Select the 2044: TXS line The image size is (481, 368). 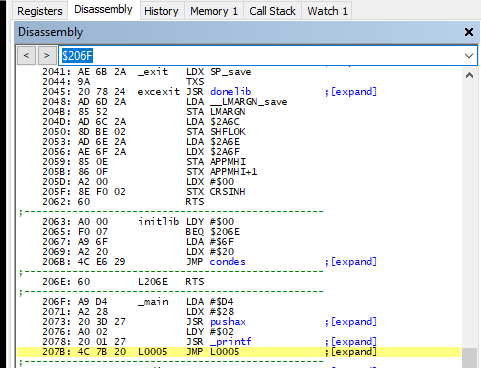click(123, 82)
